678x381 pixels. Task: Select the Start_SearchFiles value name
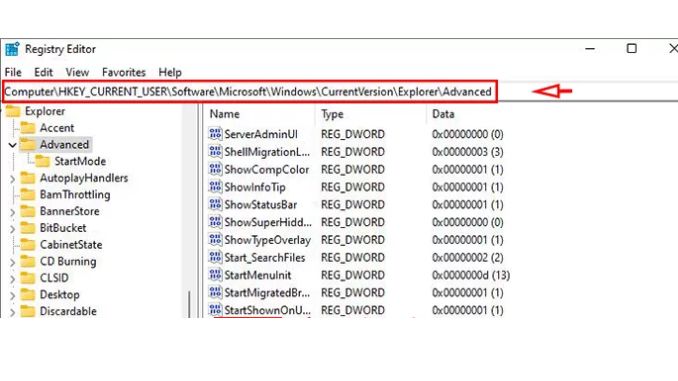tap(265, 257)
